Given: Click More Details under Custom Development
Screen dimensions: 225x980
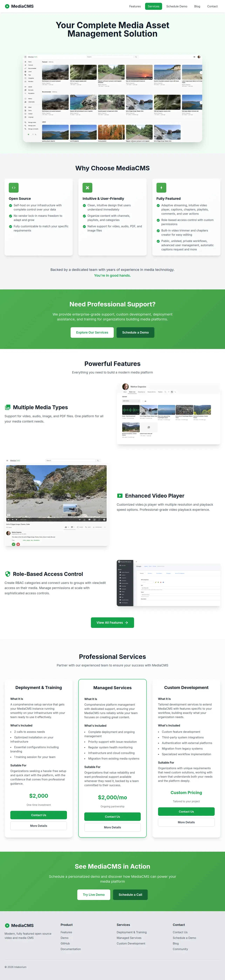Looking at the screenshot, I should pos(186,822).
